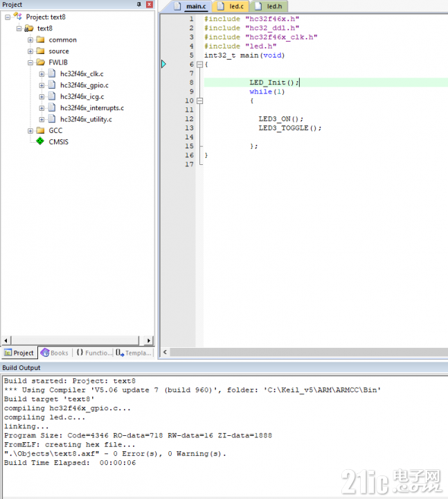Select the common folder label
Screen dimensions: 448x499
point(62,40)
